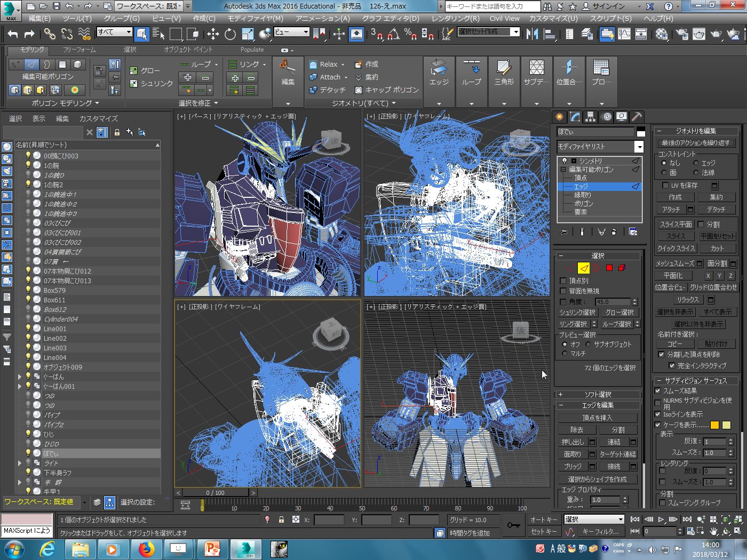Click the Select and Link chain icon
Viewport: 747px width, 560px height.
click(x=50, y=34)
